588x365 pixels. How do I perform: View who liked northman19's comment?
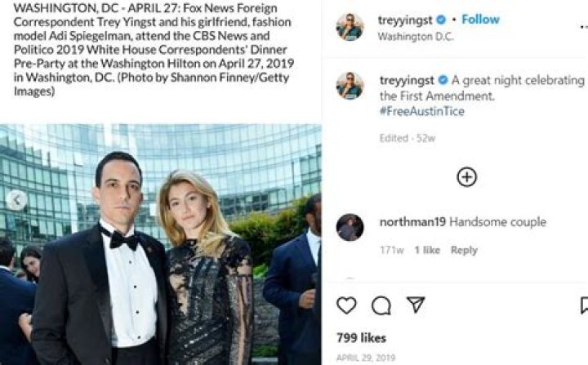coord(427,250)
